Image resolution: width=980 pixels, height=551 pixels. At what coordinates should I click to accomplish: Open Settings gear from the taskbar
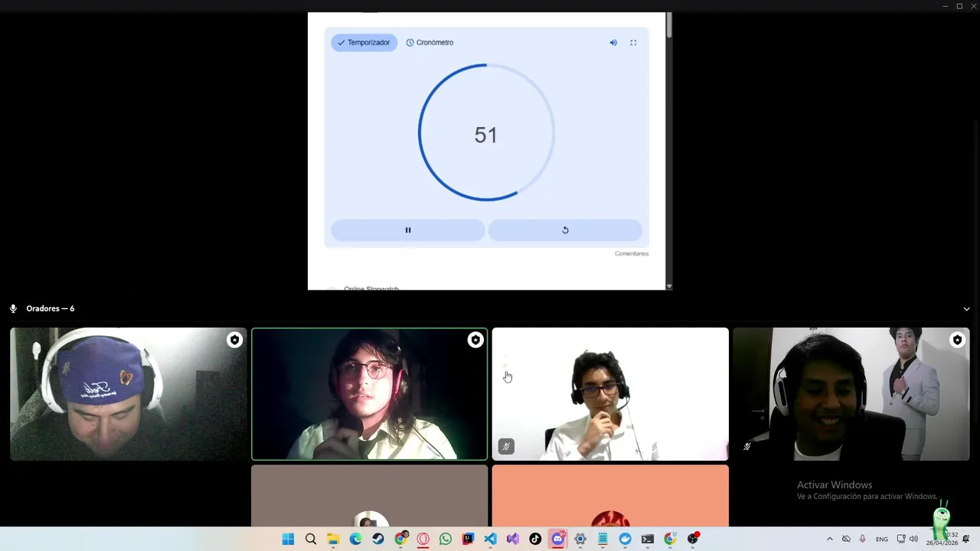pyautogui.click(x=580, y=539)
